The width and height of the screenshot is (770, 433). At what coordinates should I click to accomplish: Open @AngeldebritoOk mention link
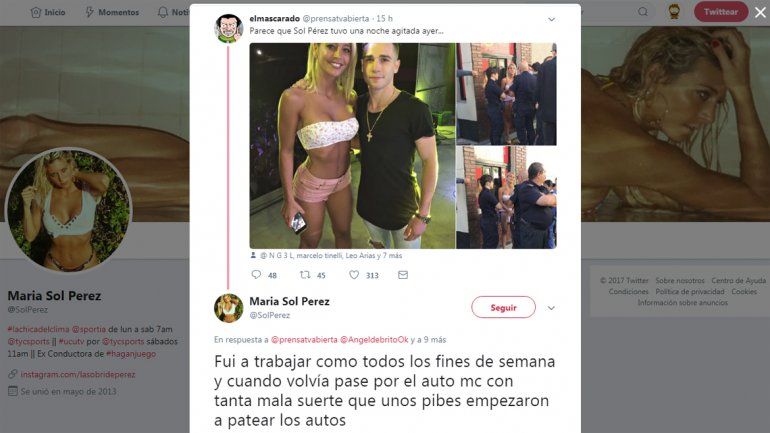point(374,340)
